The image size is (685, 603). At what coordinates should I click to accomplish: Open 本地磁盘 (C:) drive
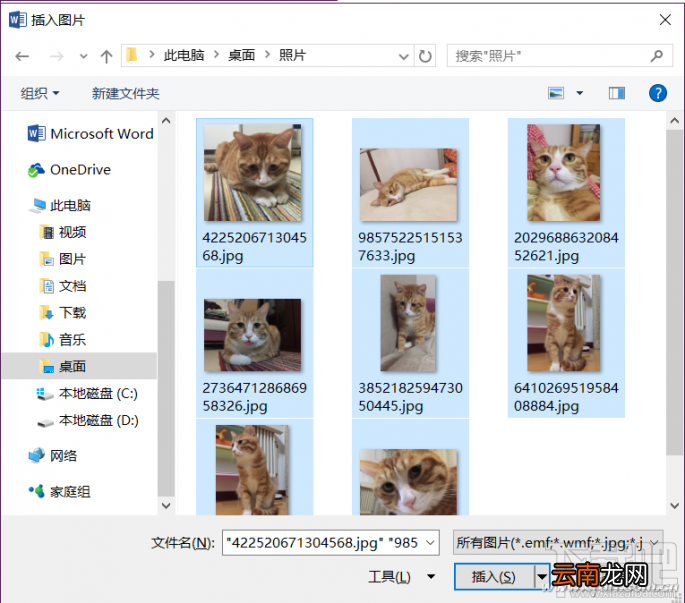[x=87, y=393]
